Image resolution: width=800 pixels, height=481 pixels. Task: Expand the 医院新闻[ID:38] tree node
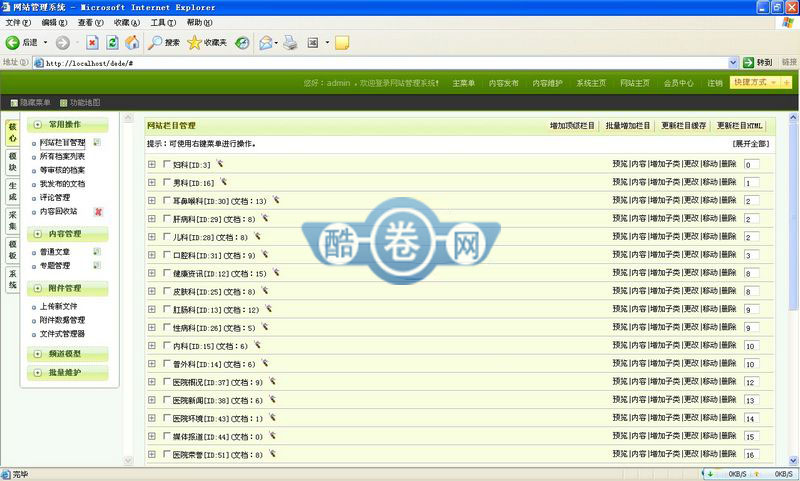(x=152, y=400)
